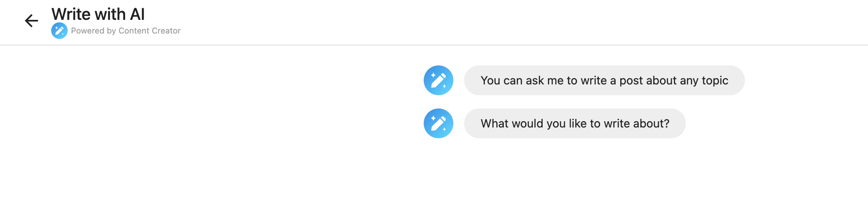
Task: Go back using the left arrow
Action: 31,21
